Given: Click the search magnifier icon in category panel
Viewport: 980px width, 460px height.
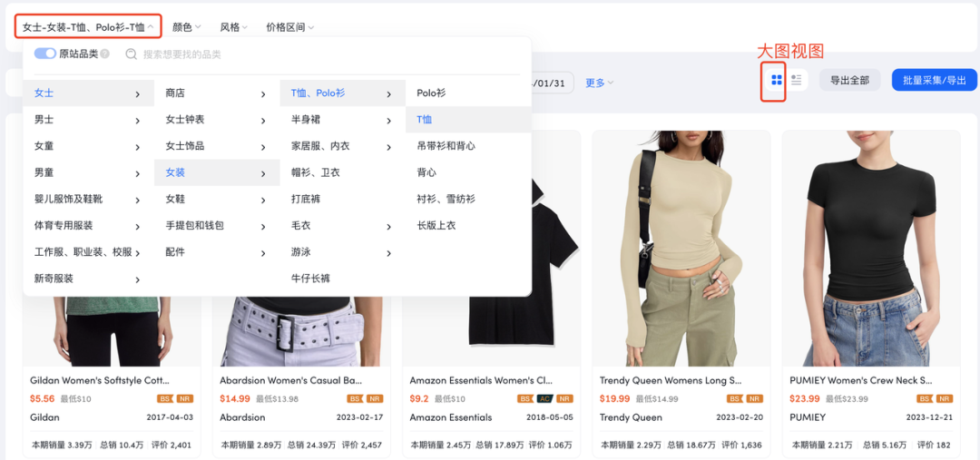Looking at the screenshot, I should [x=132, y=54].
